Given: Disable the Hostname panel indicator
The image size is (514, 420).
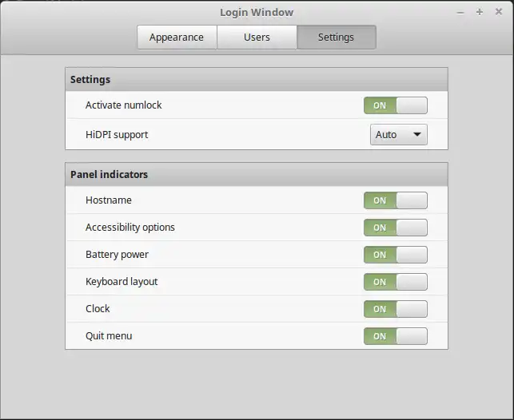Looking at the screenshot, I should (x=396, y=200).
